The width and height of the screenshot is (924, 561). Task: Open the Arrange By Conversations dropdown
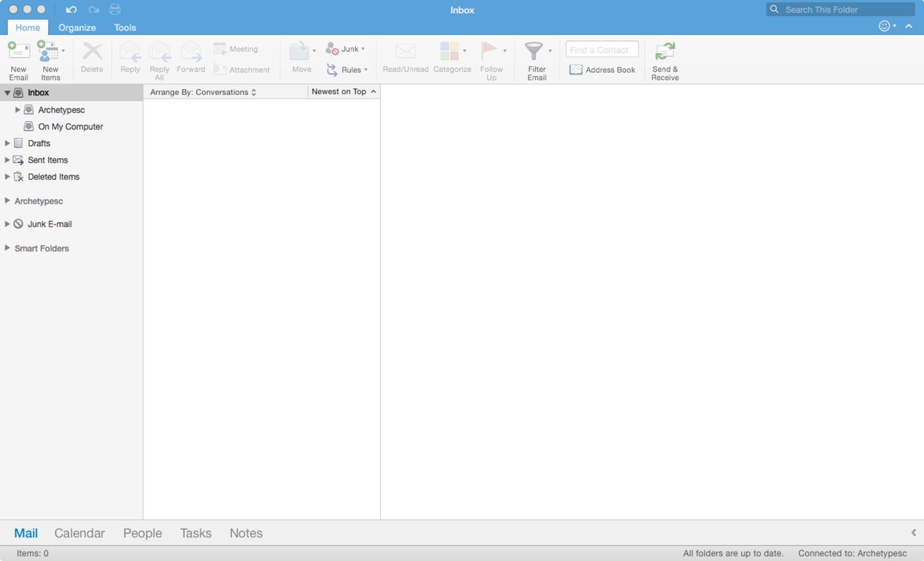click(x=203, y=92)
